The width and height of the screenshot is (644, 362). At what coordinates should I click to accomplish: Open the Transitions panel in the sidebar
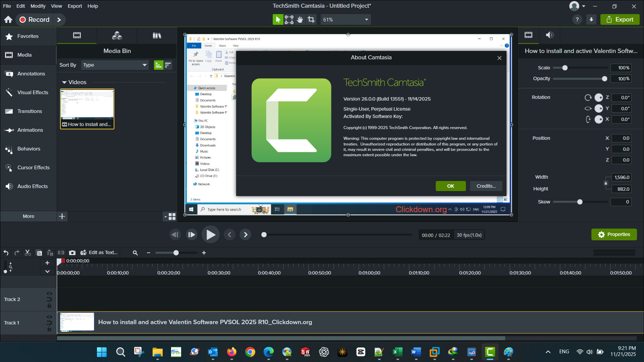(30, 111)
